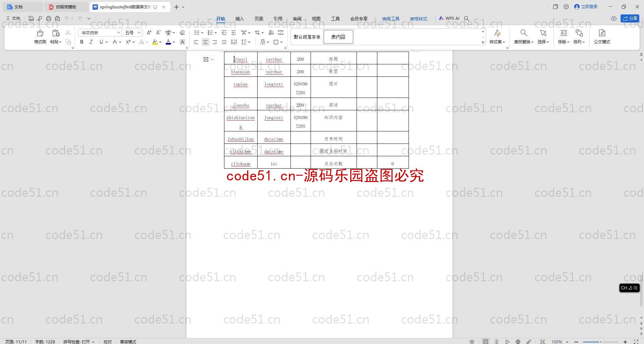Align text right
This screenshot has height=344, width=644.
215,42
